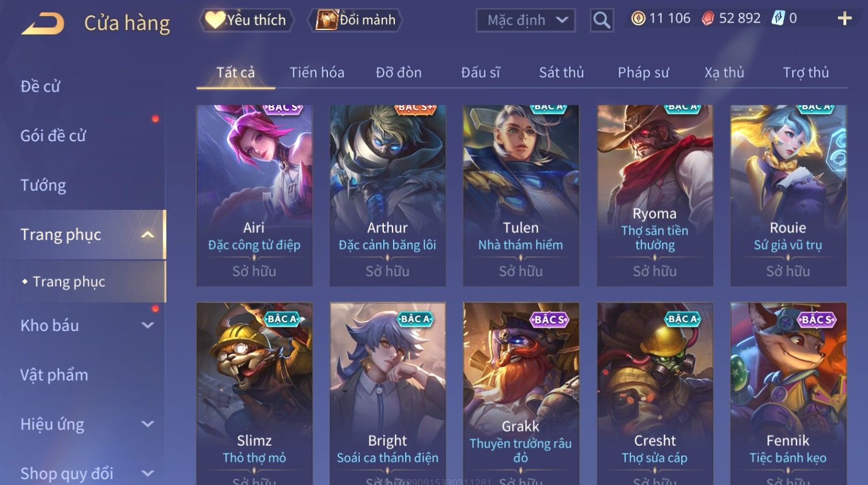Switch to the Tiến hóa tab
The image size is (868, 485).
tap(317, 73)
